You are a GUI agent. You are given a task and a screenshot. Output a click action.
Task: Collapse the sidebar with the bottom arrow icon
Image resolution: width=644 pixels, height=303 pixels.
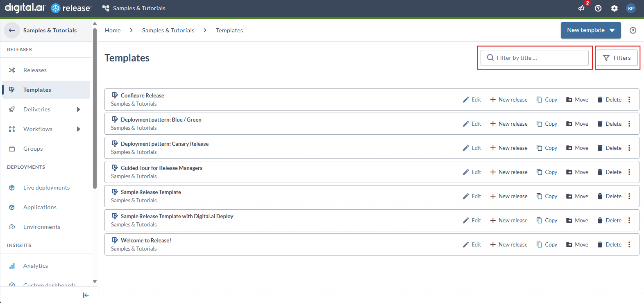point(86,295)
